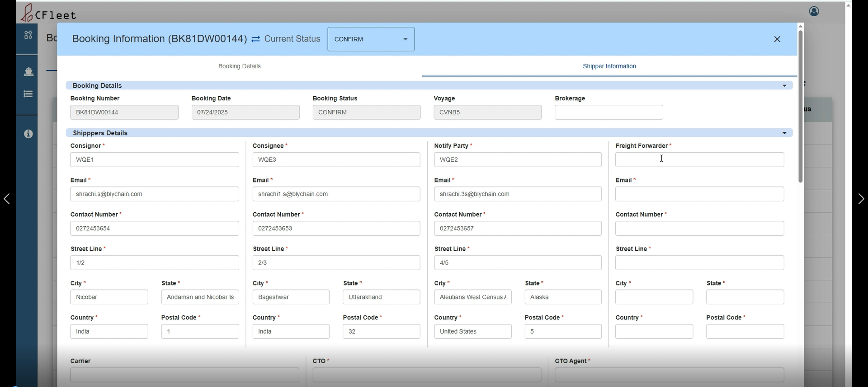Click the list icon in sidebar
Viewport: 868px width, 387px height.
click(x=28, y=94)
